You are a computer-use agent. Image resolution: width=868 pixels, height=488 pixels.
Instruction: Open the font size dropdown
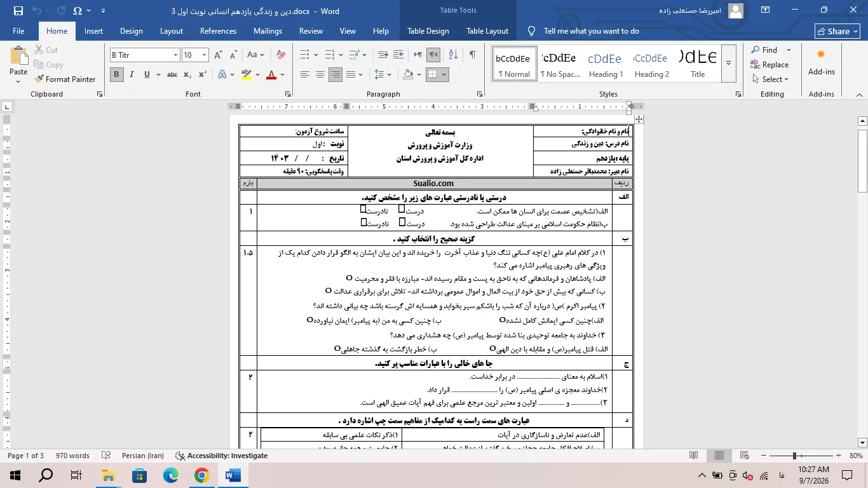click(x=204, y=55)
